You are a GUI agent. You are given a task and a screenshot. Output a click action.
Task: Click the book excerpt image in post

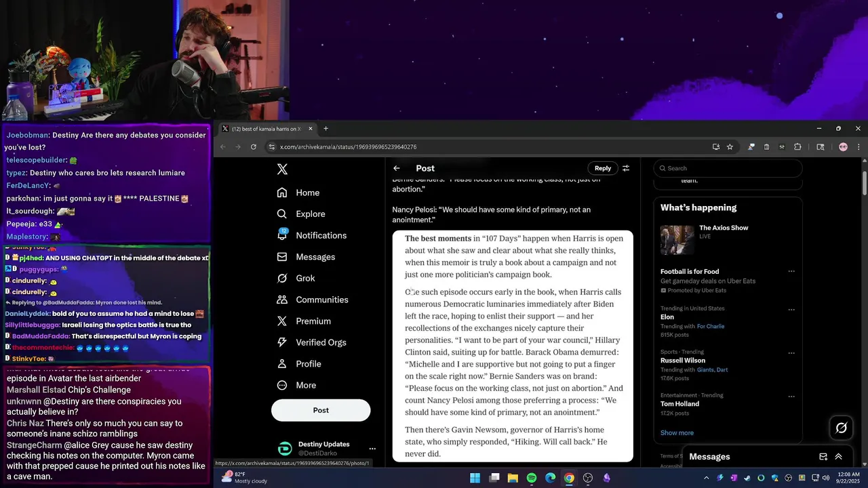[x=513, y=346]
